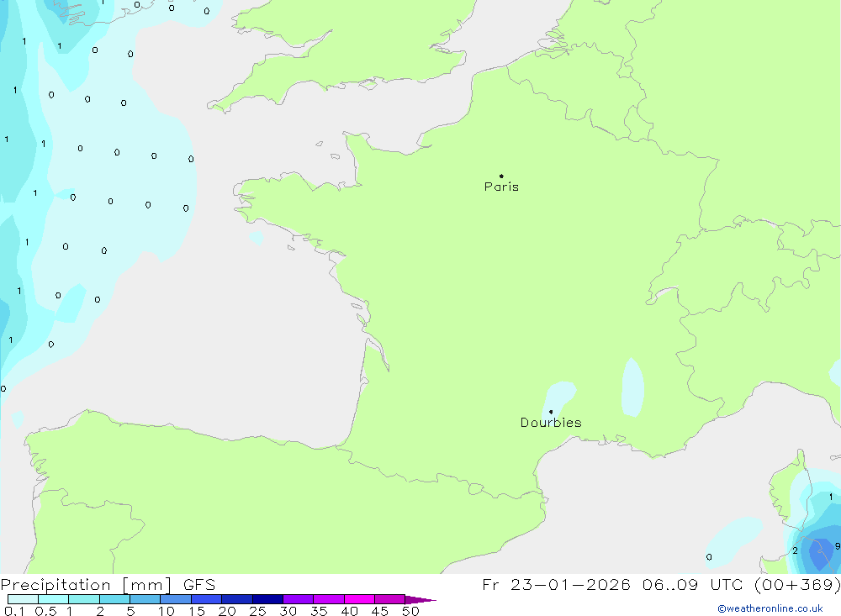Viewport: 841px width, 616px height.
Task: Click the legend value label '30'
Action: click(x=288, y=611)
